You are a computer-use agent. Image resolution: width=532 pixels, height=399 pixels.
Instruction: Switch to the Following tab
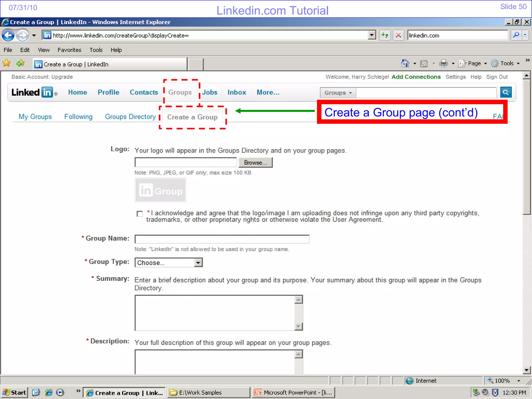pos(78,117)
